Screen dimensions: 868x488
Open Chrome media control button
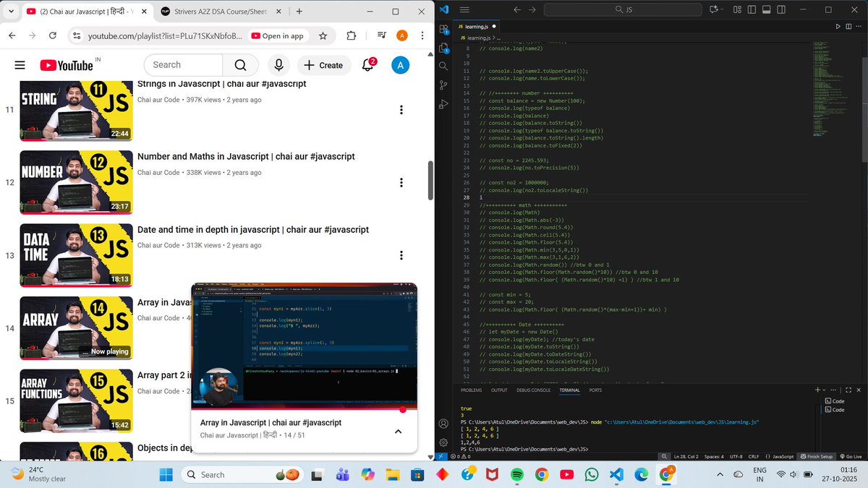coord(381,35)
